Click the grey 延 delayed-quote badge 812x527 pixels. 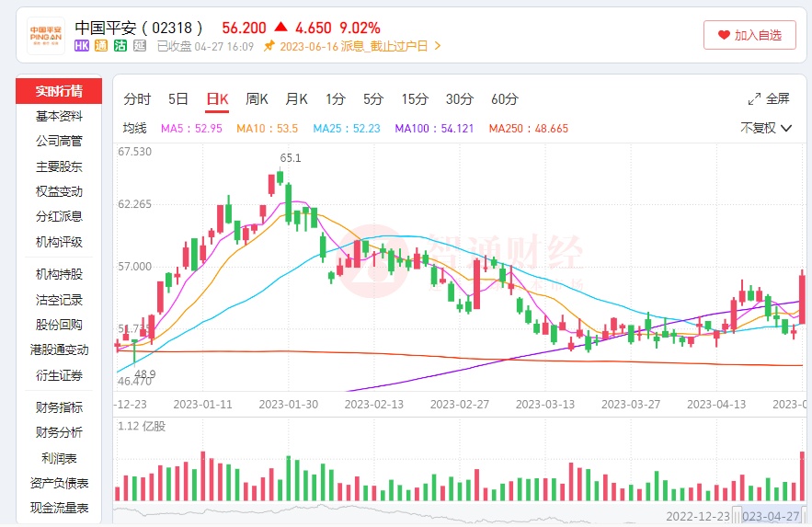point(140,46)
